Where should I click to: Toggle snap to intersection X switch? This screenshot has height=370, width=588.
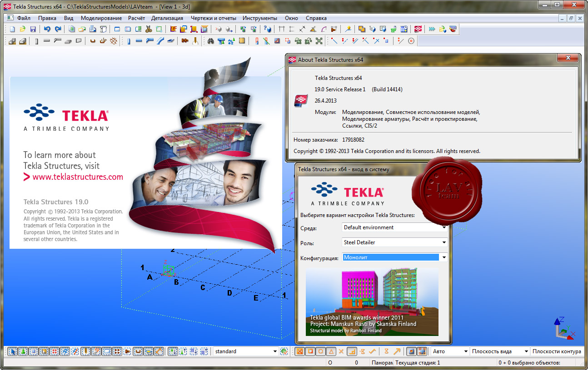[341, 351]
